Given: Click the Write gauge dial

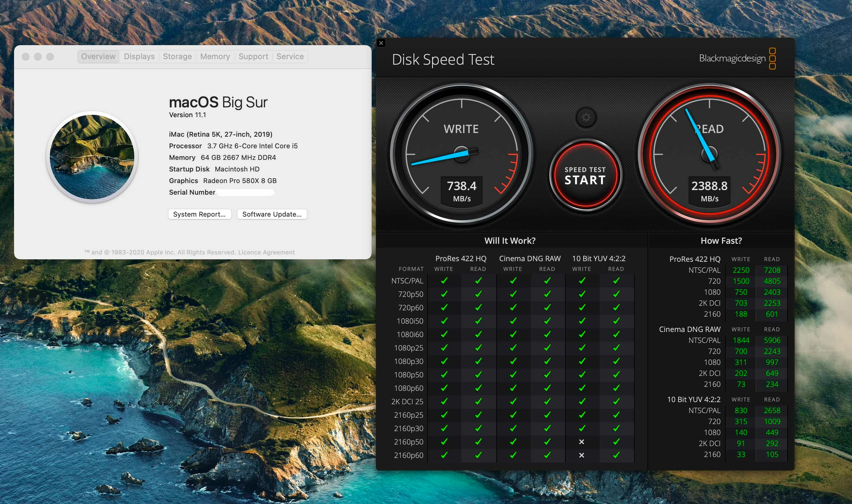Looking at the screenshot, I should click(x=461, y=153).
